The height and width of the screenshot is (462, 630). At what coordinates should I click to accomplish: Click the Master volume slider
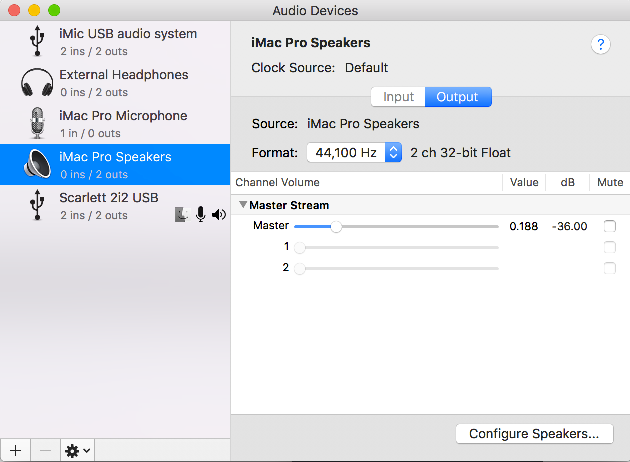396,227
